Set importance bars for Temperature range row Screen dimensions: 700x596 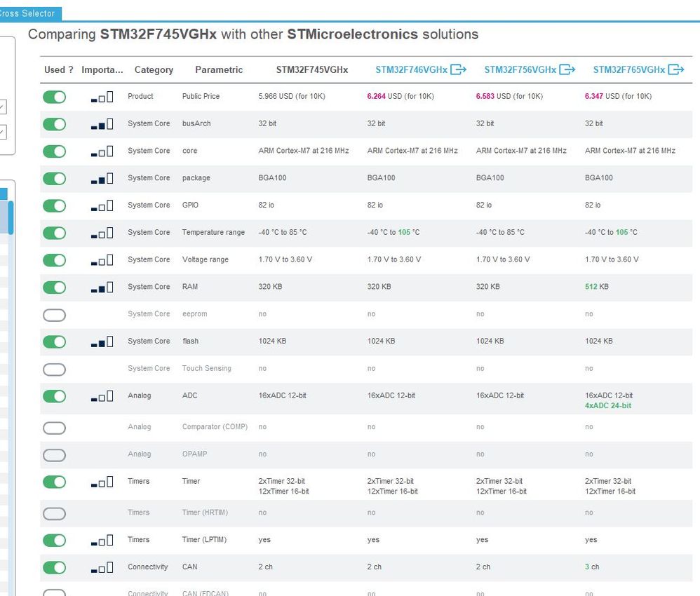click(102, 233)
